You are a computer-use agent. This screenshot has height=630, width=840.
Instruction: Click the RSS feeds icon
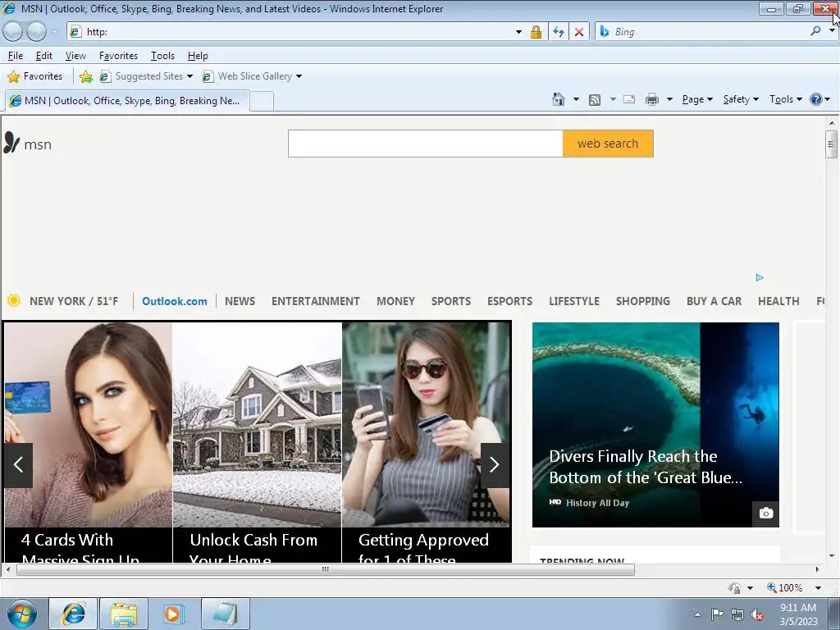tap(595, 99)
